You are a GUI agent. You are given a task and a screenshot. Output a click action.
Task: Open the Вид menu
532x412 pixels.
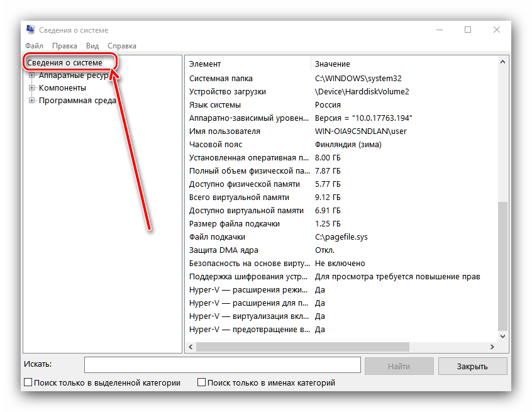(92, 46)
